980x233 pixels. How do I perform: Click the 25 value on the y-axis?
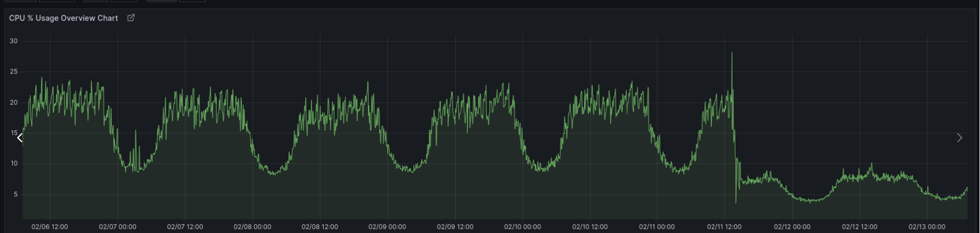click(x=14, y=72)
